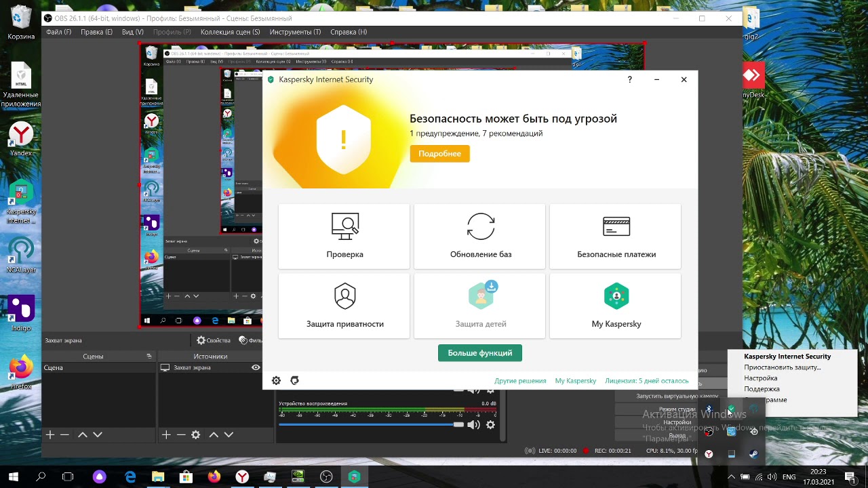Click Лицензия: 5 дней осталось link
The height and width of the screenshot is (488, 868).
pyautogui.click(x=646, y=381)
